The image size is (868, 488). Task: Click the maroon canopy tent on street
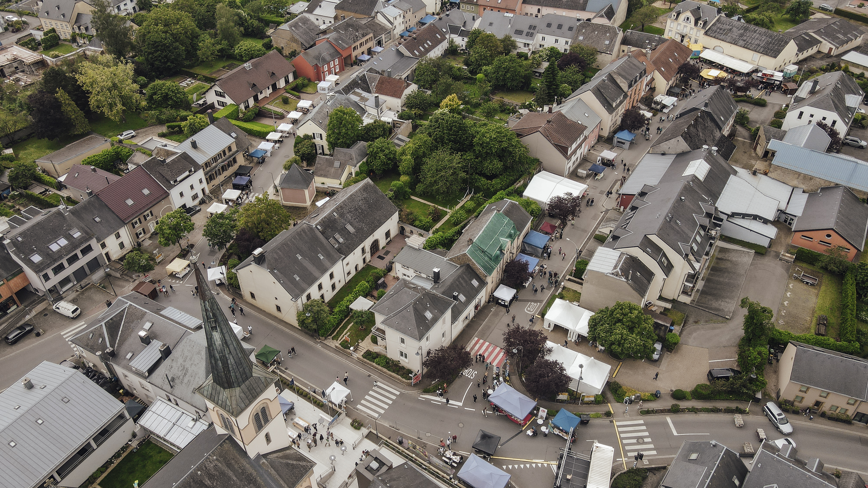(548, 227)
